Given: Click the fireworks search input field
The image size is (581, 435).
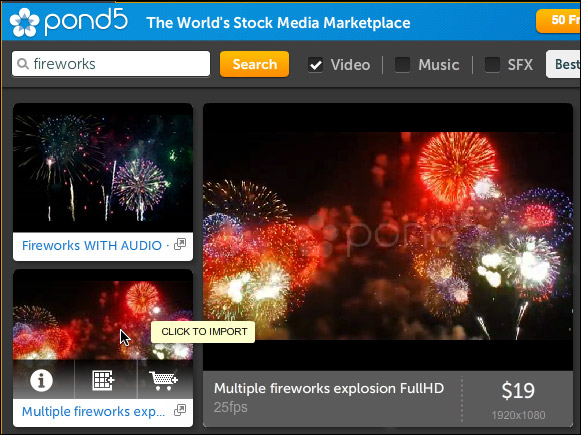Looking at the screenshot, I should tap(111, 64).
